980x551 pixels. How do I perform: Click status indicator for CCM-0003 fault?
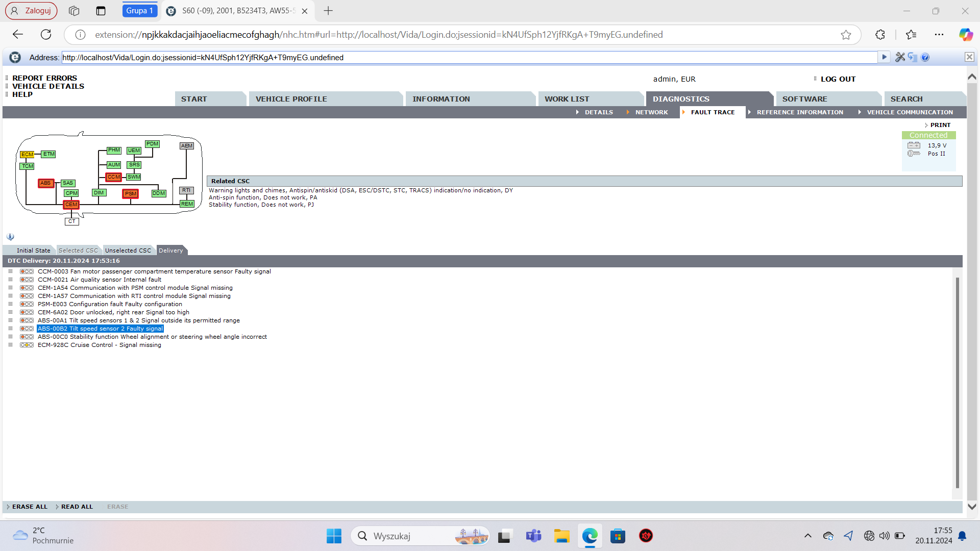27,271
